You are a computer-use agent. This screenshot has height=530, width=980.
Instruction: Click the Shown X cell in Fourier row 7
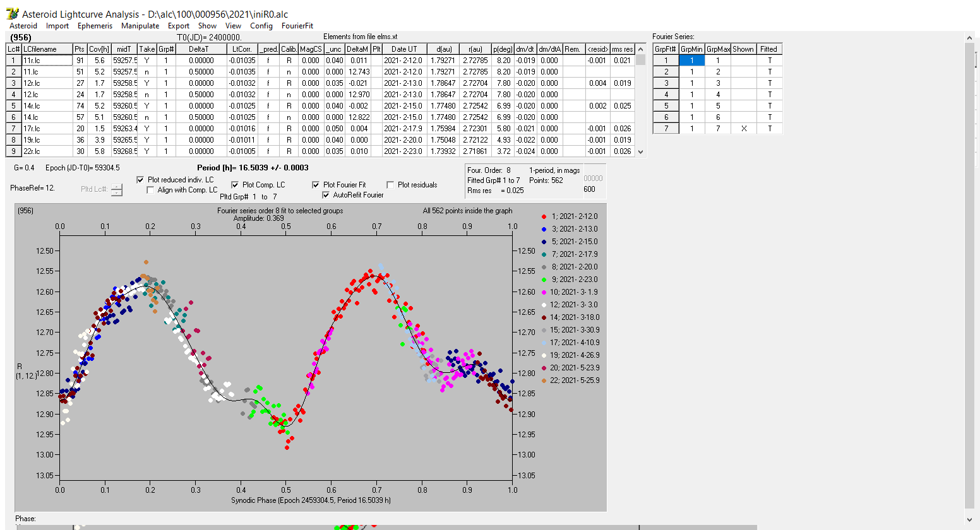pos(743,129)
